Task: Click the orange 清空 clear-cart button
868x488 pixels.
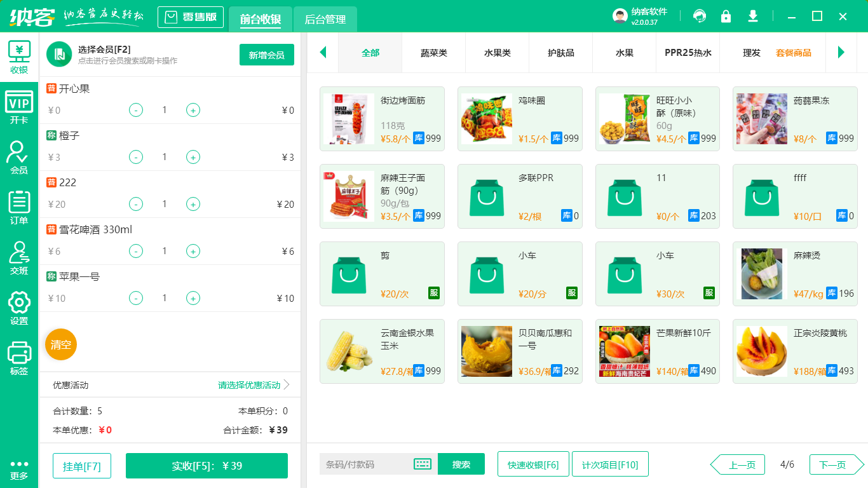Action: pyautogui.click(x=60, y=344)
